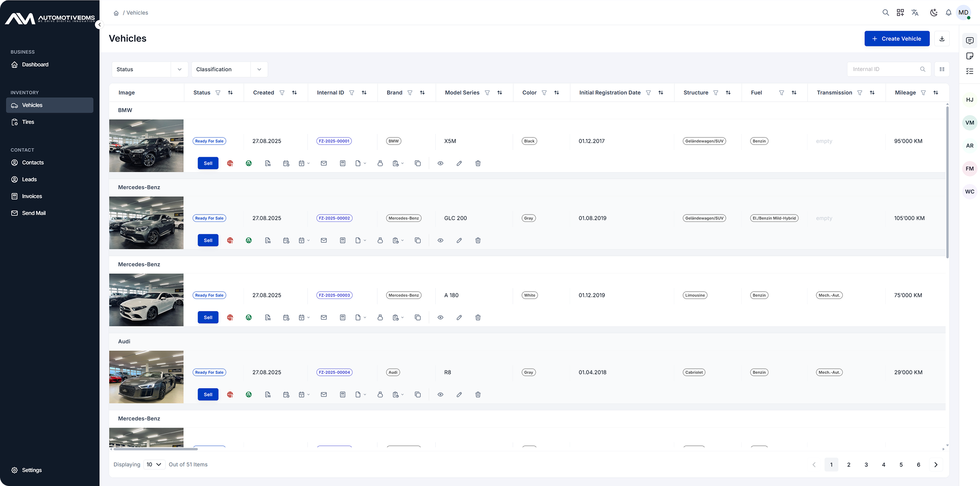Click the red globe icon for BMW X5M

[230, 163]
